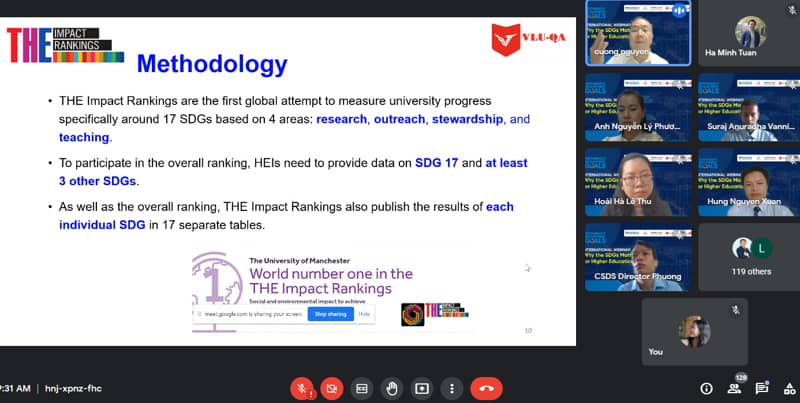Open the chat panel
800x403 pixels.
tap(761, 388)
